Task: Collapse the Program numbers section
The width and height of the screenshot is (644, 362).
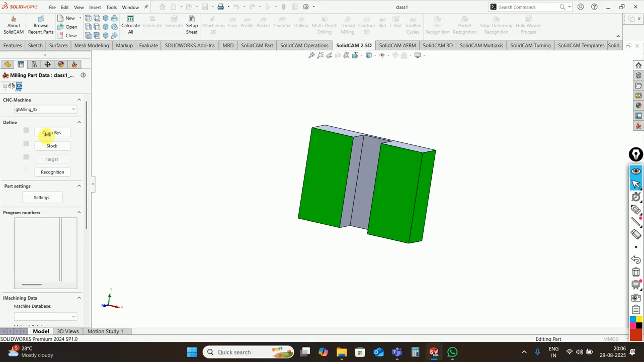Action: click(x=79, y=213)
